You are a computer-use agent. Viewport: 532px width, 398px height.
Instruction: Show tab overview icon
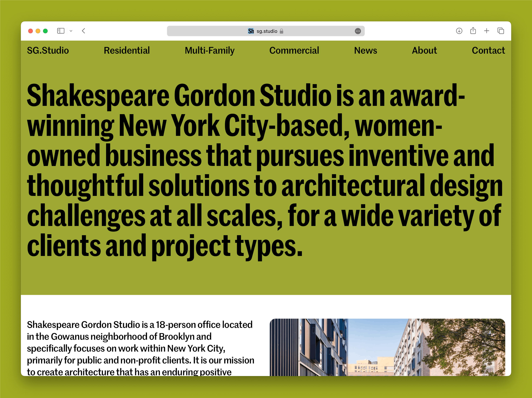tap(501, 31)
